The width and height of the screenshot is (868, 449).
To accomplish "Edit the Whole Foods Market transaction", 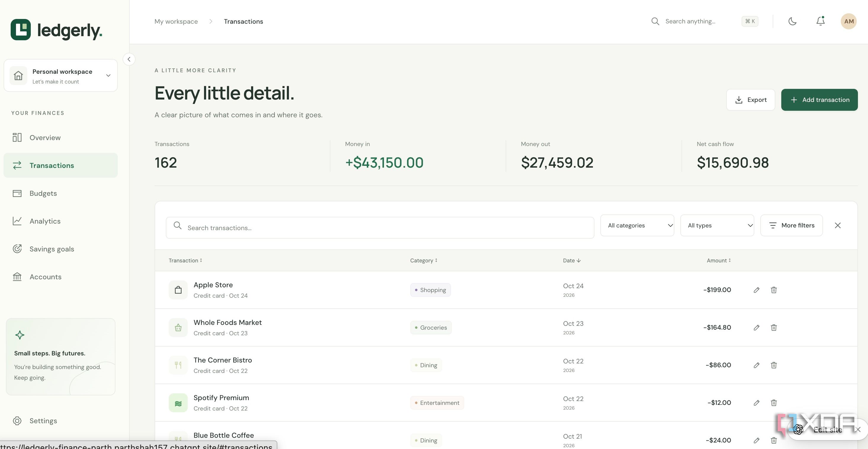I will click(756, 328).
